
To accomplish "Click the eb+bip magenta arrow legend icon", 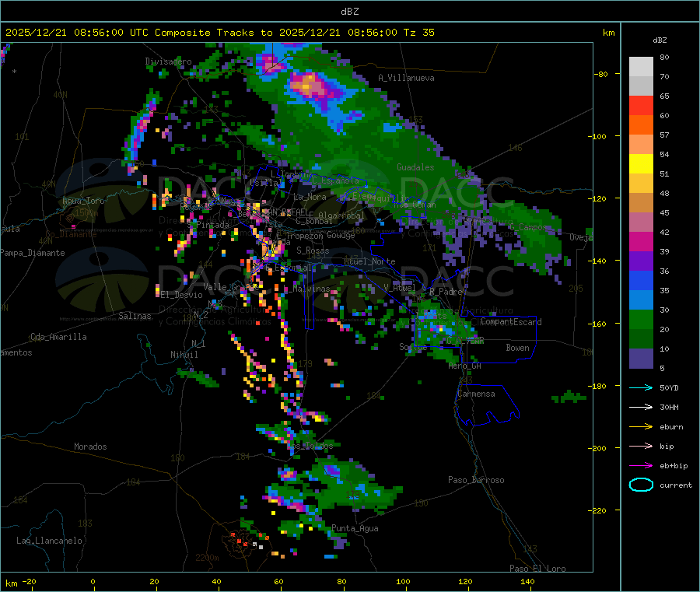I will pos(641,466).
